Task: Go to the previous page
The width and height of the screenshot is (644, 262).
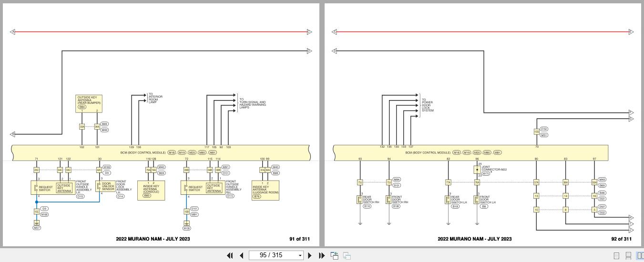Action: pyautogui.click(x=241, y=255)
